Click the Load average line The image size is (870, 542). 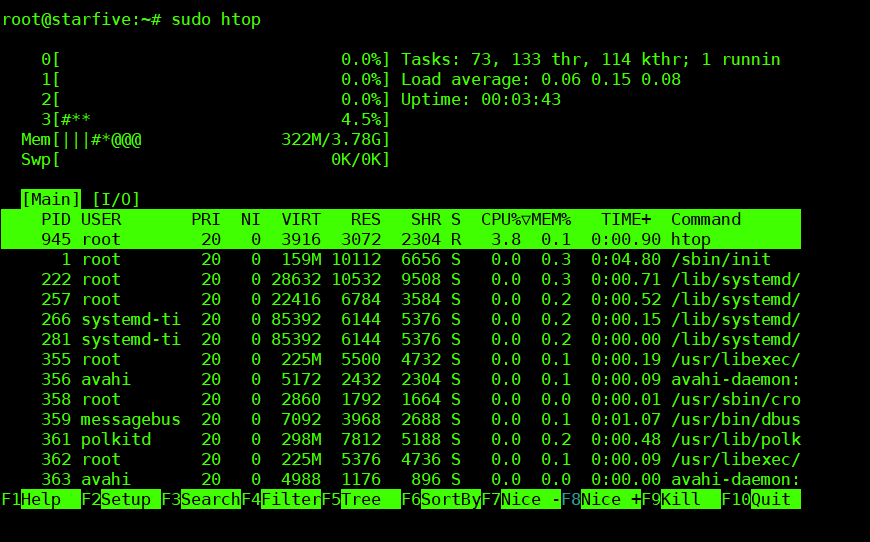[541, 79]
